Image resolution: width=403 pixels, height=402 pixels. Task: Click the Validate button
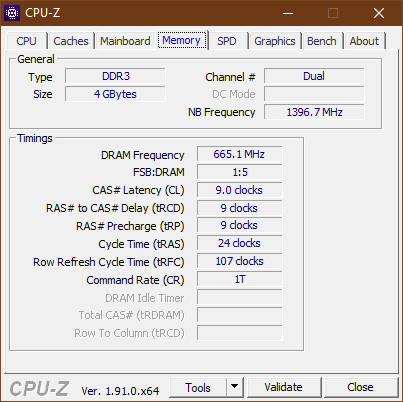click(284, 387)
